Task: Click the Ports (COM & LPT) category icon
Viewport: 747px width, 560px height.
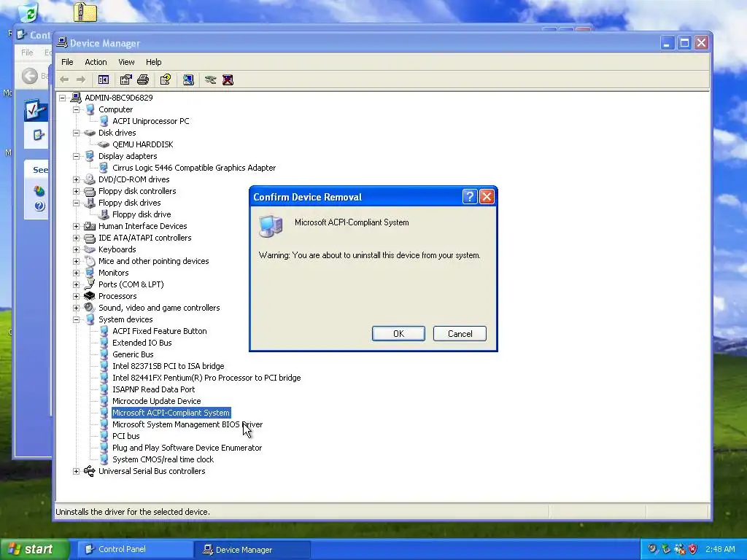Action: point(90,284)
